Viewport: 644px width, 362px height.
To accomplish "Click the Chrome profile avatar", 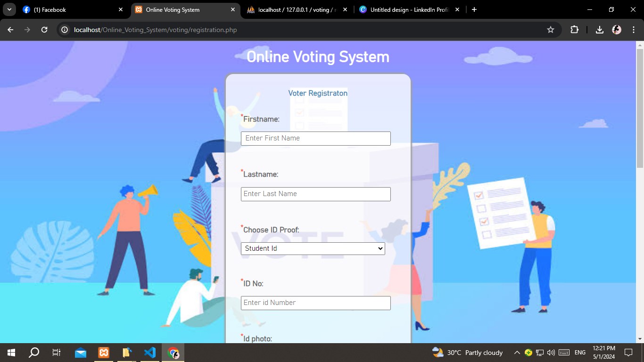I will click(616, 29).
